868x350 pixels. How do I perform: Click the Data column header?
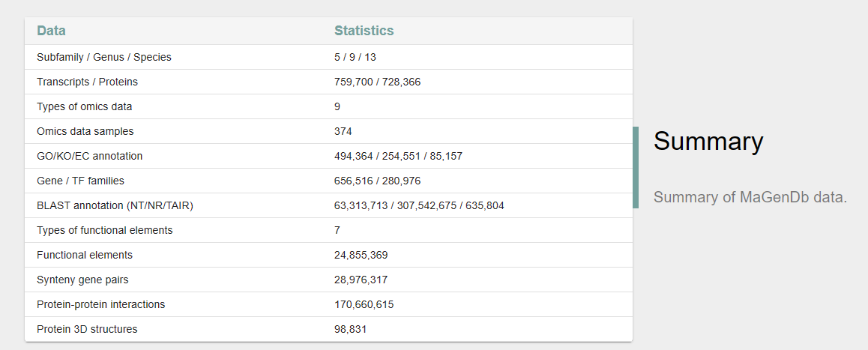[51, 31]
